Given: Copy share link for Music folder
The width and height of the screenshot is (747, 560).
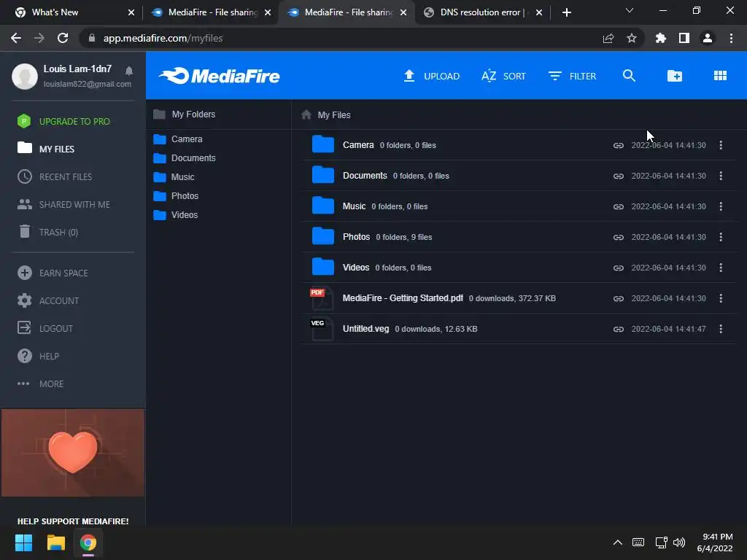Looking at the screenshot, I should tap(619, 206).
